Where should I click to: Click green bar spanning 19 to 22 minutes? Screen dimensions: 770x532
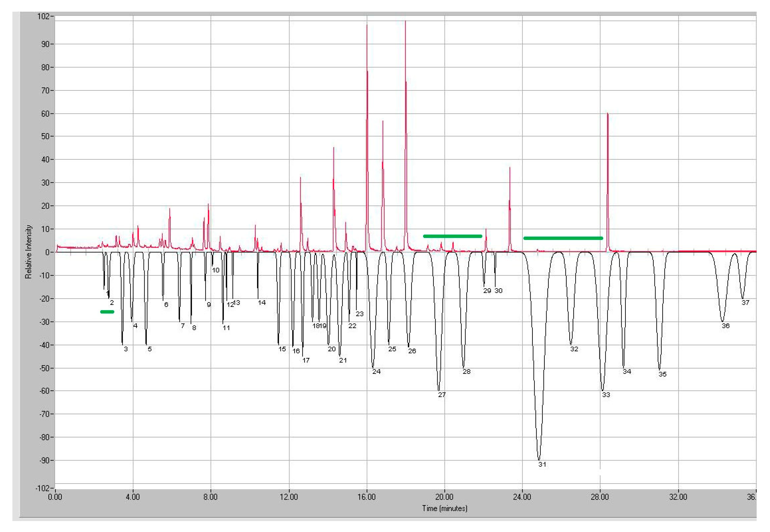452,236
